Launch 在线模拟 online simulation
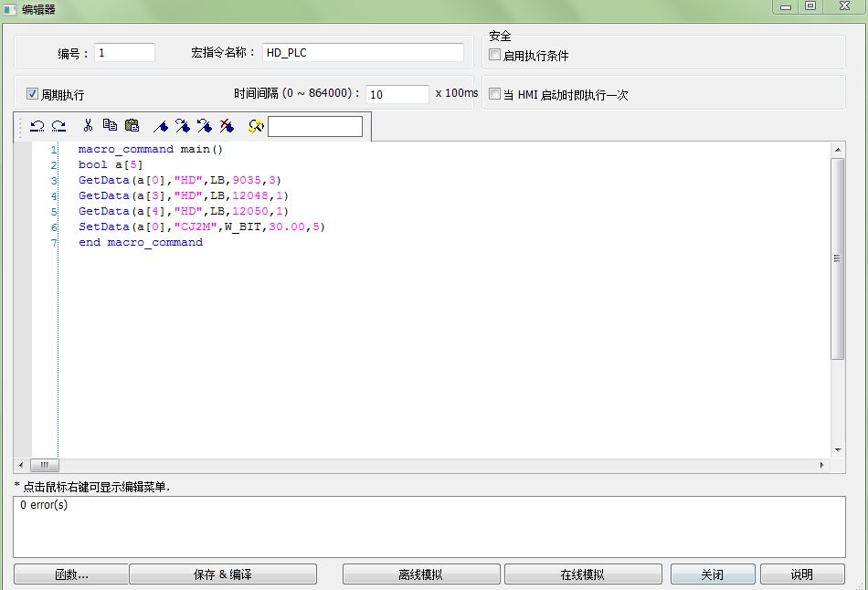 (583, 574)
